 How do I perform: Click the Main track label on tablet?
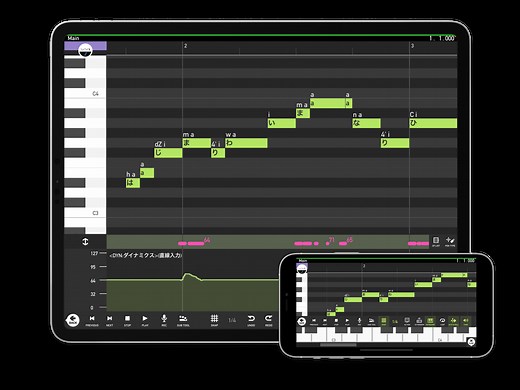click(x=73, y=38)
